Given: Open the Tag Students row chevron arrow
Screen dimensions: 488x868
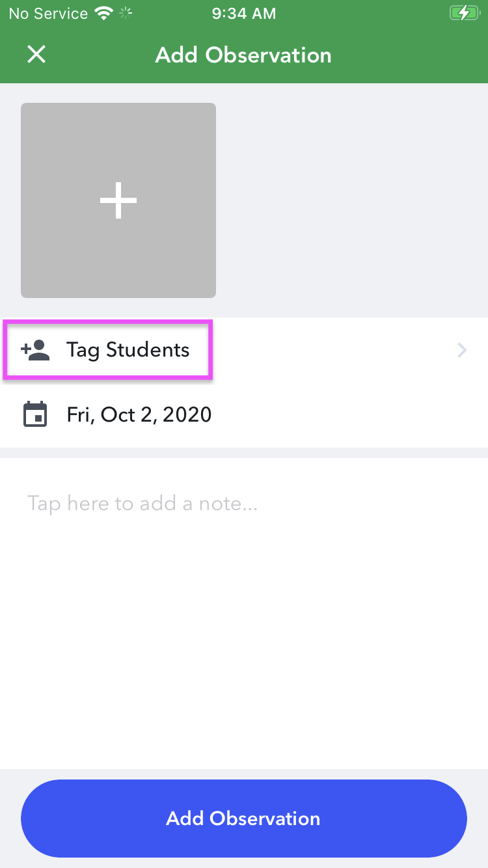Looking at the screenshot, I should tap(462, 351).
